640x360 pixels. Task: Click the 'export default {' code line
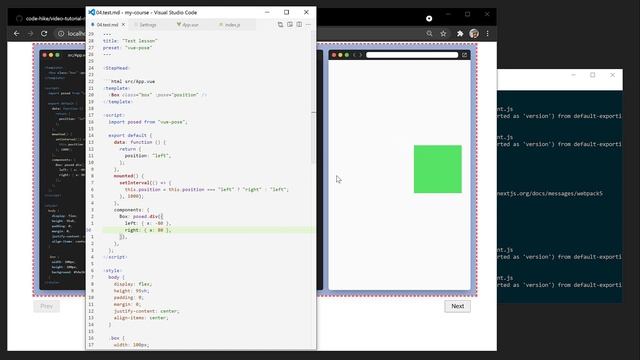click(x=130, y=136)
